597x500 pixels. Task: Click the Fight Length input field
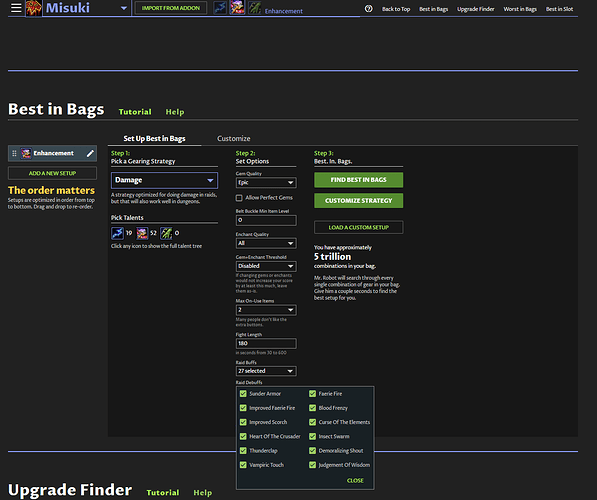pos(266,343)
